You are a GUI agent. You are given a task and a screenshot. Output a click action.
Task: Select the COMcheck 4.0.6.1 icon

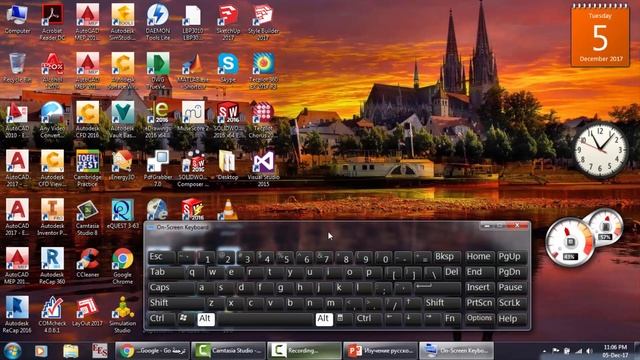[x=52, y=314]
